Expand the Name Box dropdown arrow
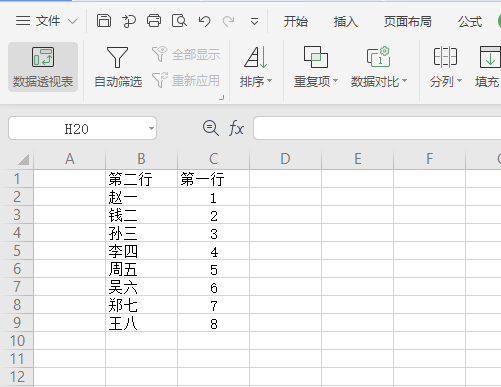Screen dimensions: 501x387 click(x=151, y=129)
